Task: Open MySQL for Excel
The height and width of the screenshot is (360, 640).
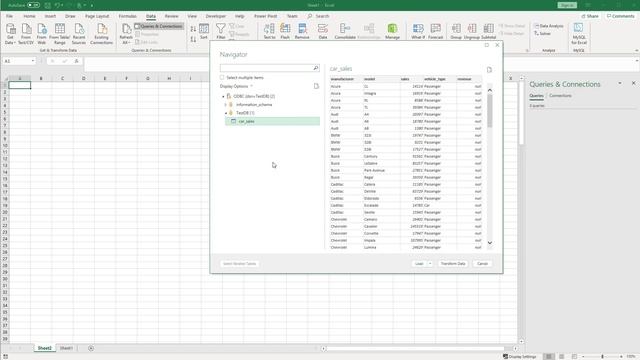Action: [x=579, y=33]
